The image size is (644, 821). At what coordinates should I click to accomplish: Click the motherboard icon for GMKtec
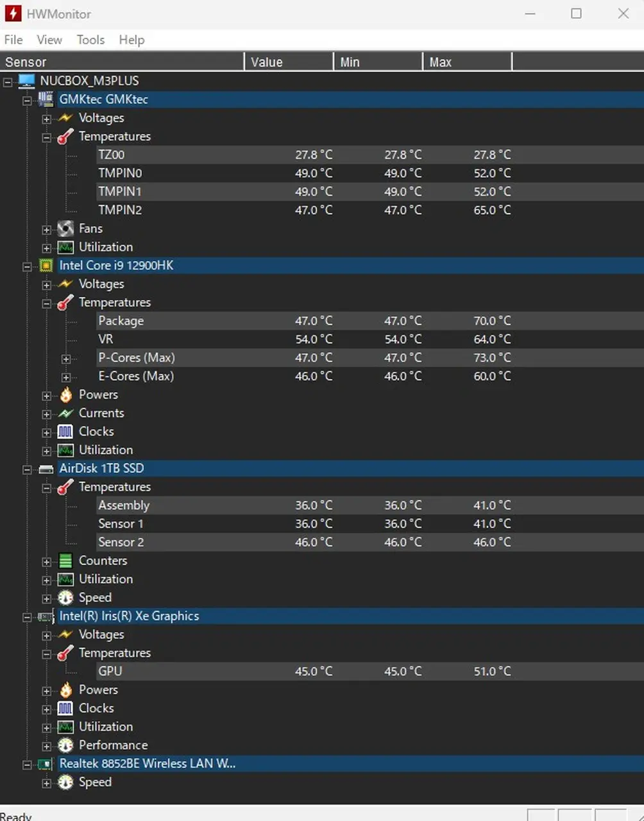(x=46, y=99)
